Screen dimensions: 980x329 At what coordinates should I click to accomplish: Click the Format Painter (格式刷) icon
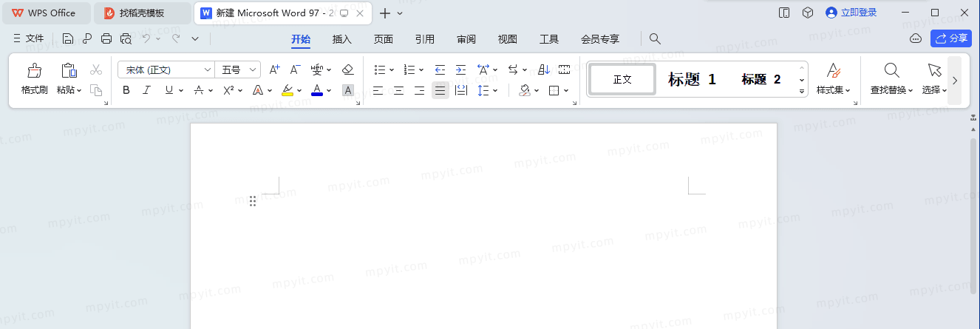coord(34,71)
